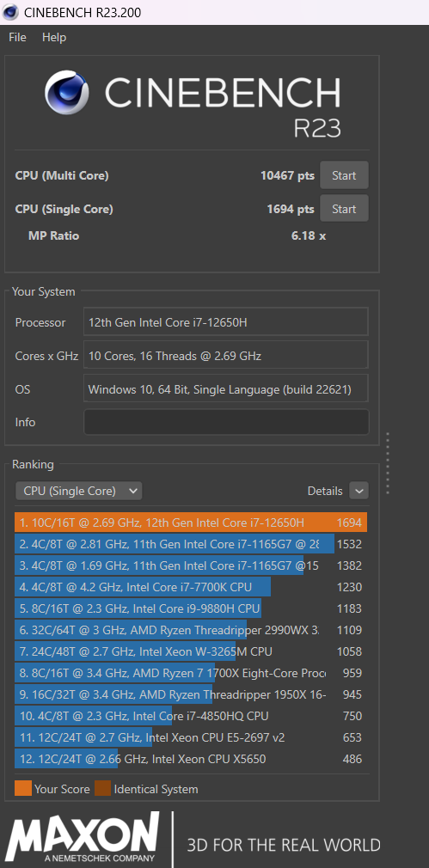Select ranking row 7 Xeon W-3265M
The width and height of the screenshot is (429, 868).
190,651
